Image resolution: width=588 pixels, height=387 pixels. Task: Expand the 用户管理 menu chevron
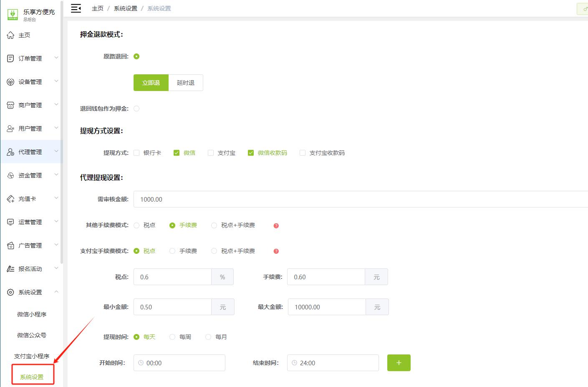click(56, 128)
